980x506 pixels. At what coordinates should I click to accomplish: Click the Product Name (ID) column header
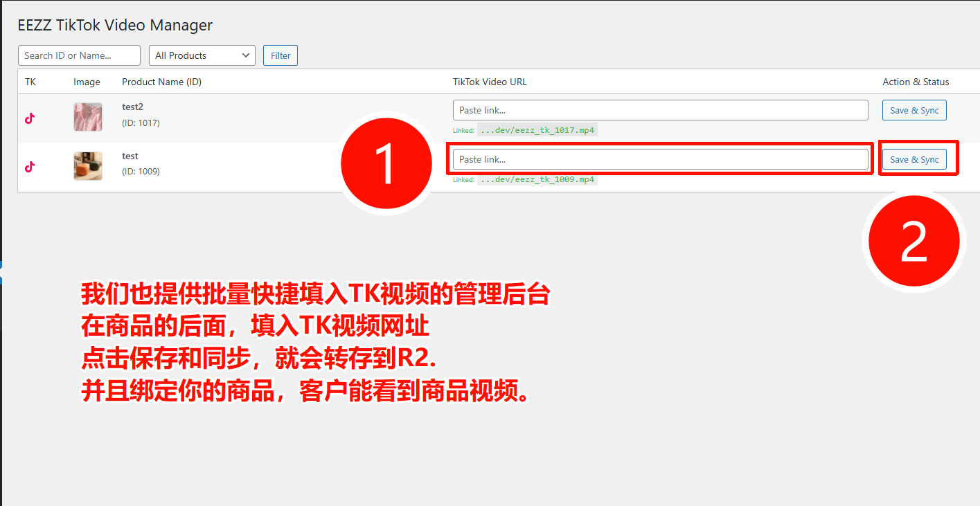point(161,82)
